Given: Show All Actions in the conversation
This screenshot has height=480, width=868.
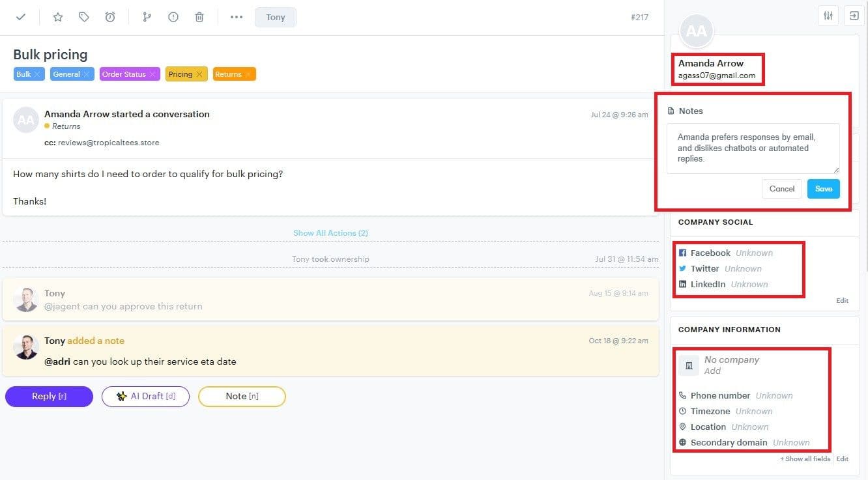Looking at the screenshot, I should [x=330, y=233].
